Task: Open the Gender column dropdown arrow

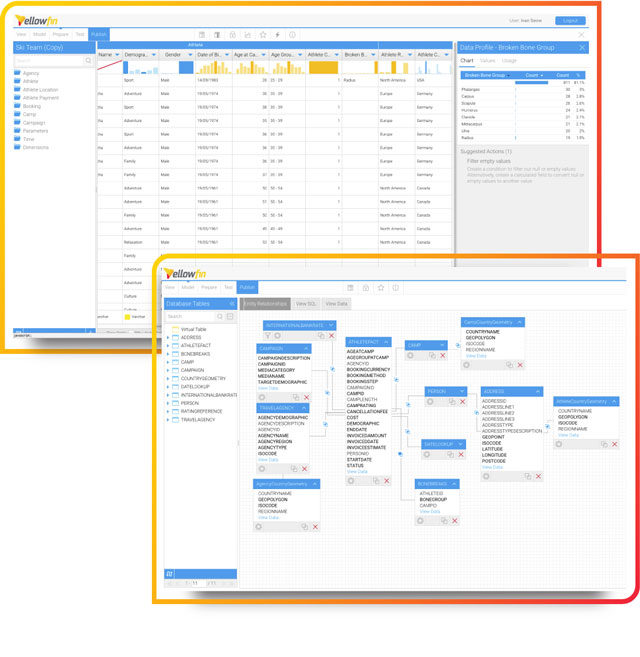Action: pos(190,55)
